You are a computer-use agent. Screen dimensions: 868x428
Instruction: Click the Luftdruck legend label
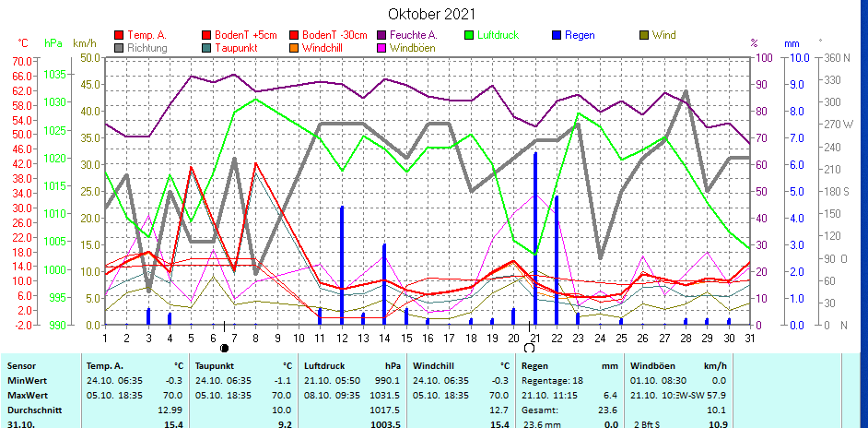499,35
